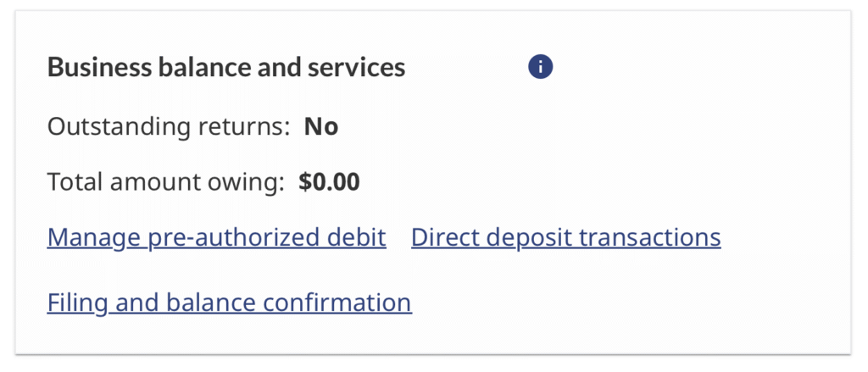Click the info icon beside Business balance heading
868x372 pixels.
[x=540, y=67]
